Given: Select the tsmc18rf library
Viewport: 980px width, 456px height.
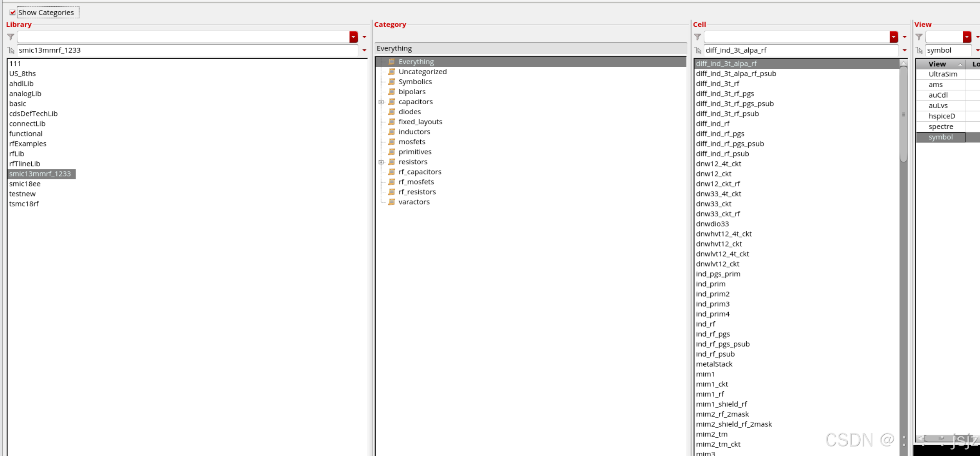Looking at the screenshot, I should pyautogui.click(x=24, y=204).
